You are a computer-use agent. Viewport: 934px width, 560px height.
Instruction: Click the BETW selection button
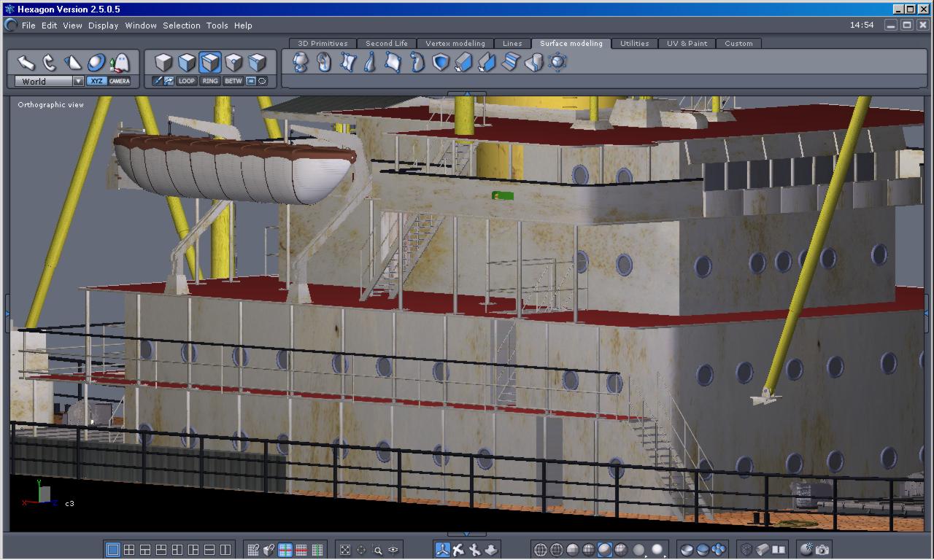[x=233, y=81]
